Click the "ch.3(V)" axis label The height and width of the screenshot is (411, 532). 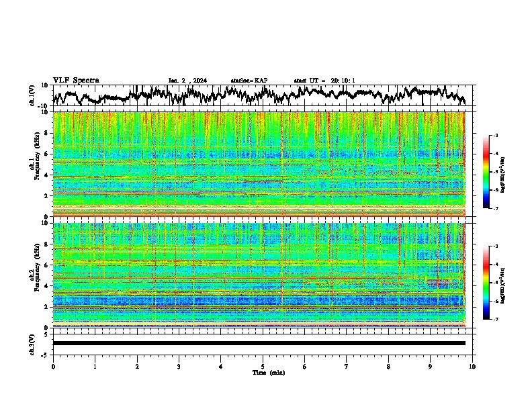point(32,345)
